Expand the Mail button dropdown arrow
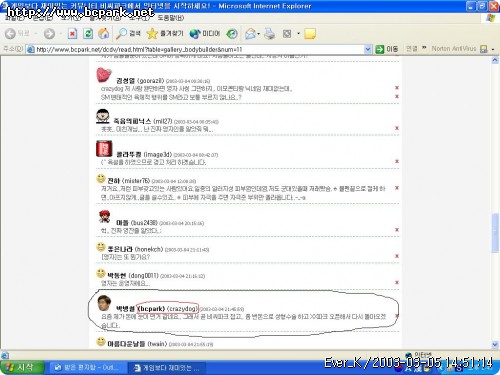The height and width of the screenshot is (375, 500). click(x=259, y=33)
